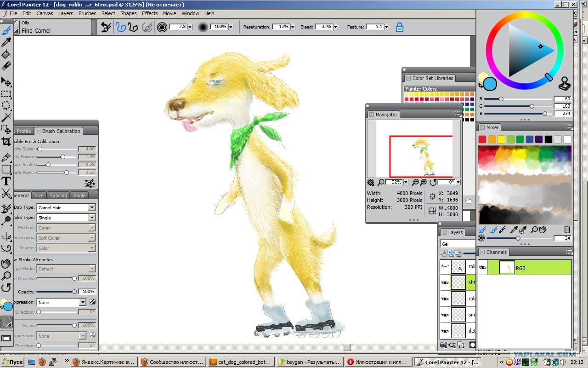
Task: Click the trash icon in Mixer panel
Action: pos(567,229)
